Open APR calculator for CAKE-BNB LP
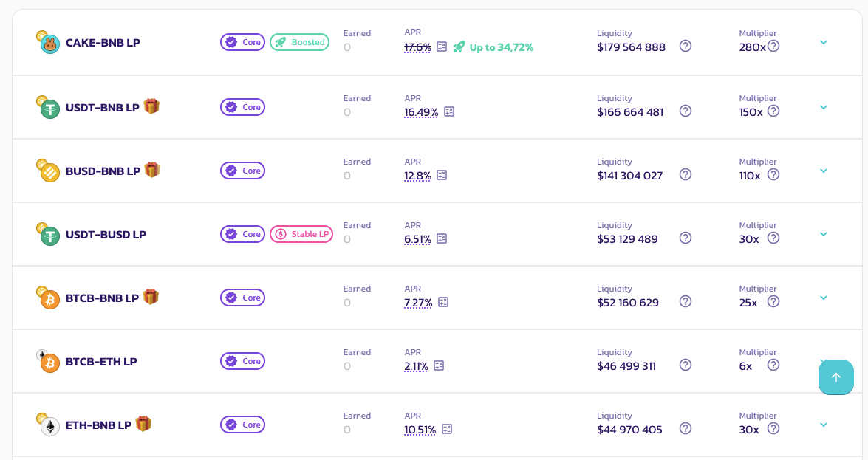The image size is (868, 460). coord(442,47)
